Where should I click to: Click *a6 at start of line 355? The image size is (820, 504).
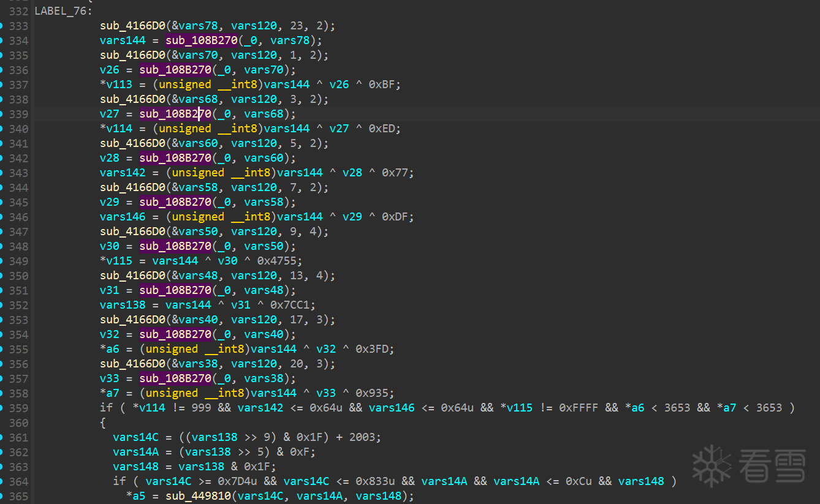(x=110, y=349)
